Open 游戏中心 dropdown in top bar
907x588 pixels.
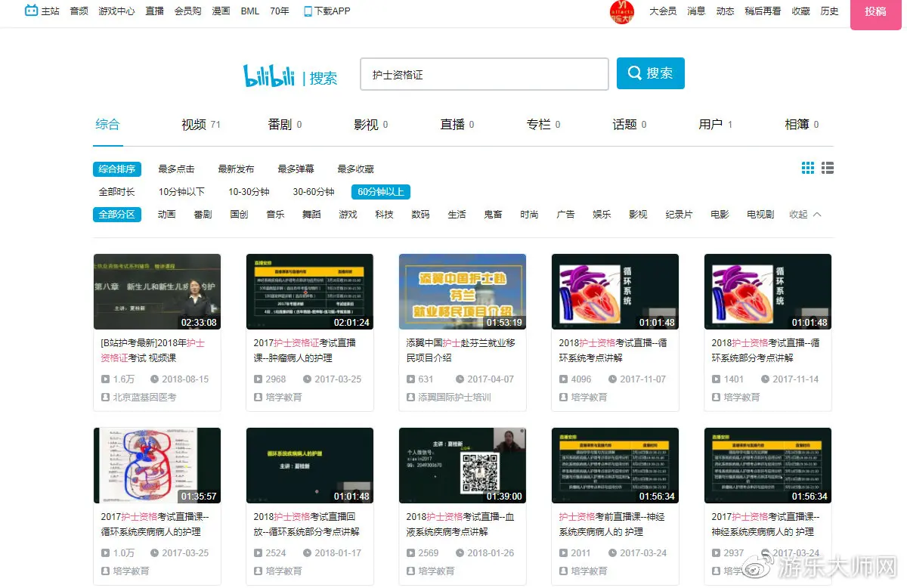[x=116, y=11]
